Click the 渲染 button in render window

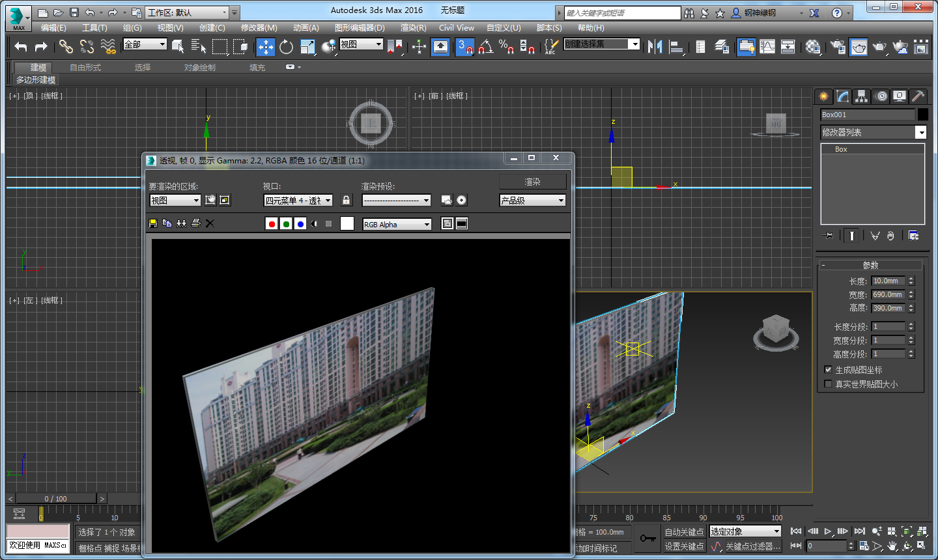pos(532,182)
